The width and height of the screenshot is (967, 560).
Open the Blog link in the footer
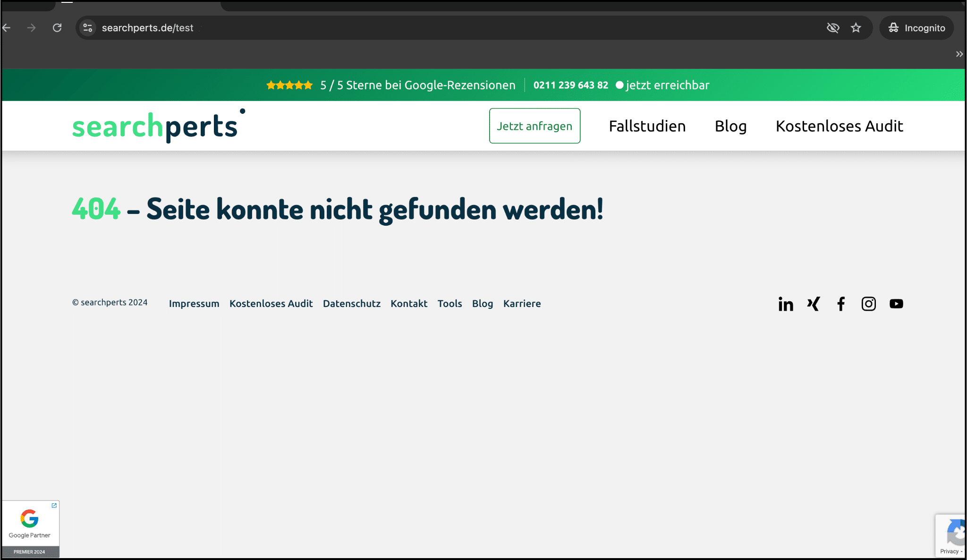(483, 304)
